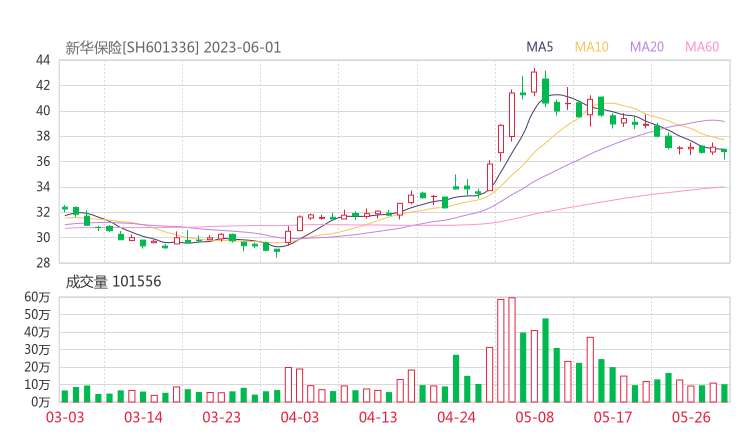Image resolution: width=740 pixels, height=440 pixels.
Task: Click the 38 price axis label
Action: click(43, 136)
